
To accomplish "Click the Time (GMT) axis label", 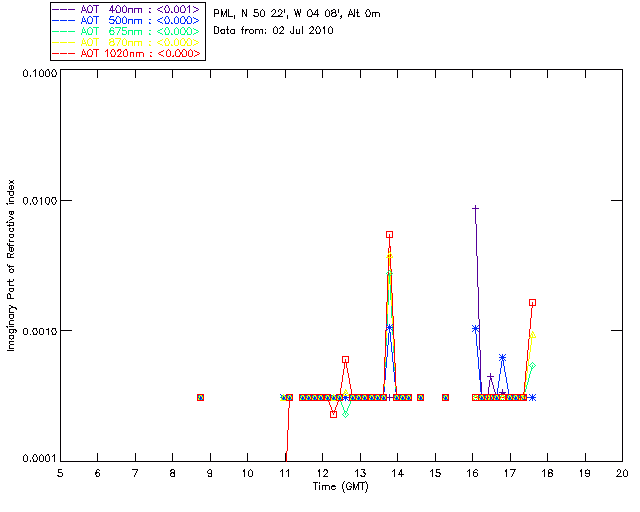I will click(340, 486).
